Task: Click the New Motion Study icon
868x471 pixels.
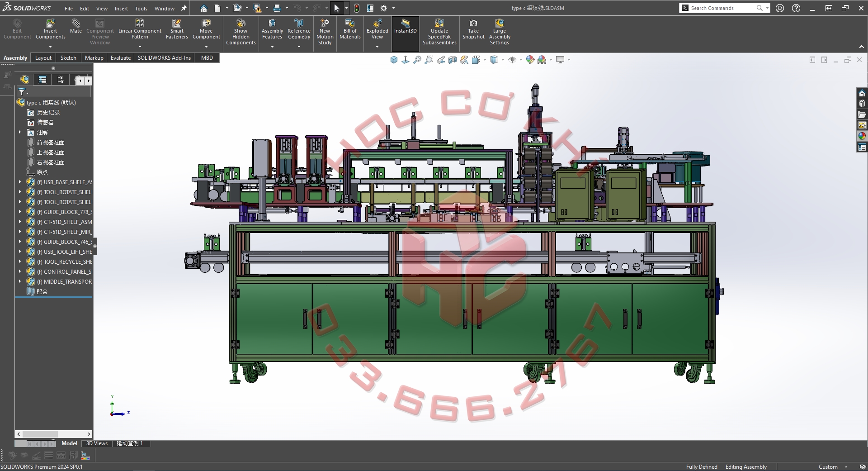Action: click(325, 32)
